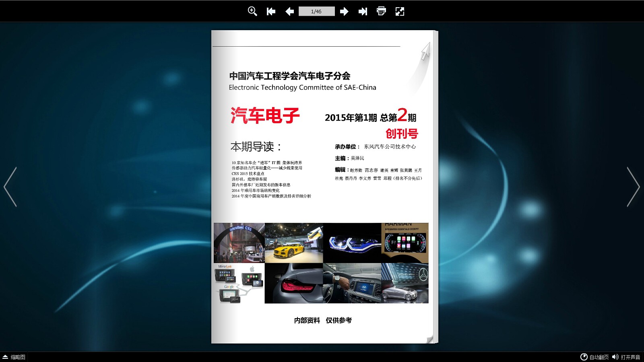The height and width of the screenshot is (362, 644).
Task: Click the red taillight photo
Action: (x=294, y=283)
